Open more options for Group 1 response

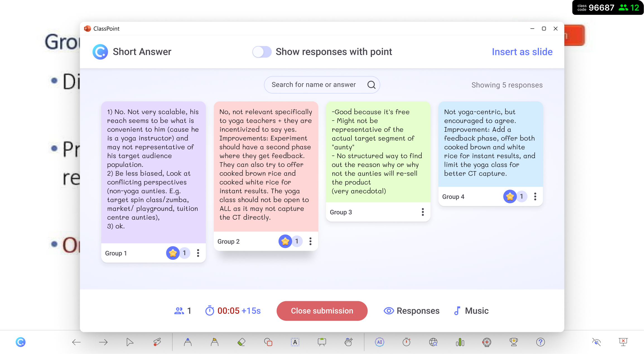point(198,253)
